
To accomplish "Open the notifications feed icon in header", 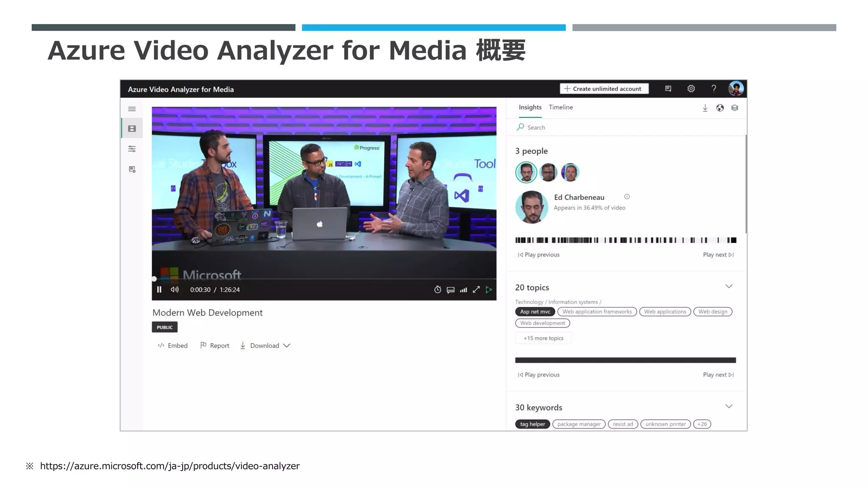I will [x=668, y=89].
